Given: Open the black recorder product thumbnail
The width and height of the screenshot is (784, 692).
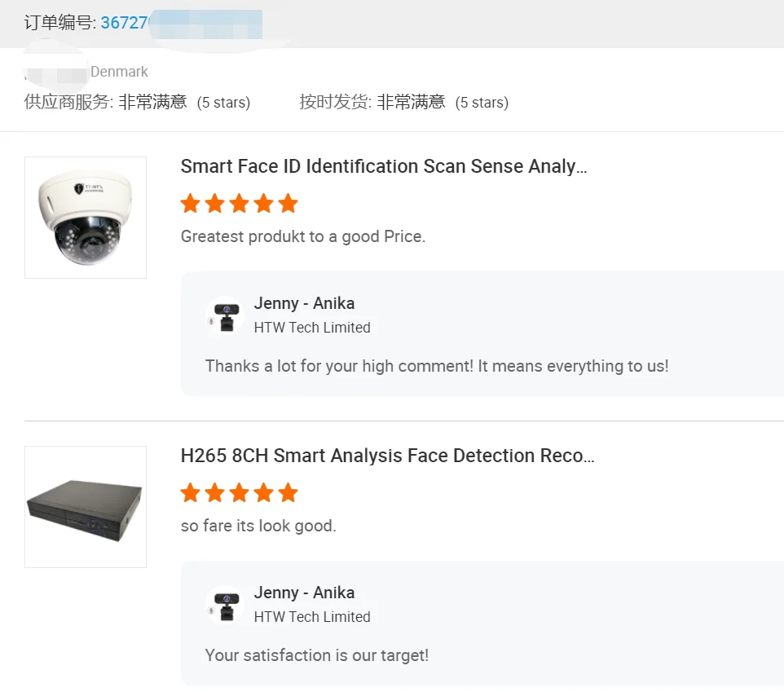Looking at the screenshot, I should point(86,507).
